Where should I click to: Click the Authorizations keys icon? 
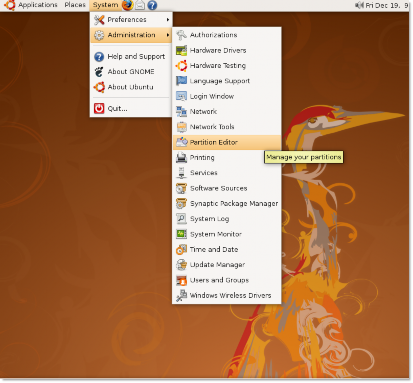click(181, 35)
